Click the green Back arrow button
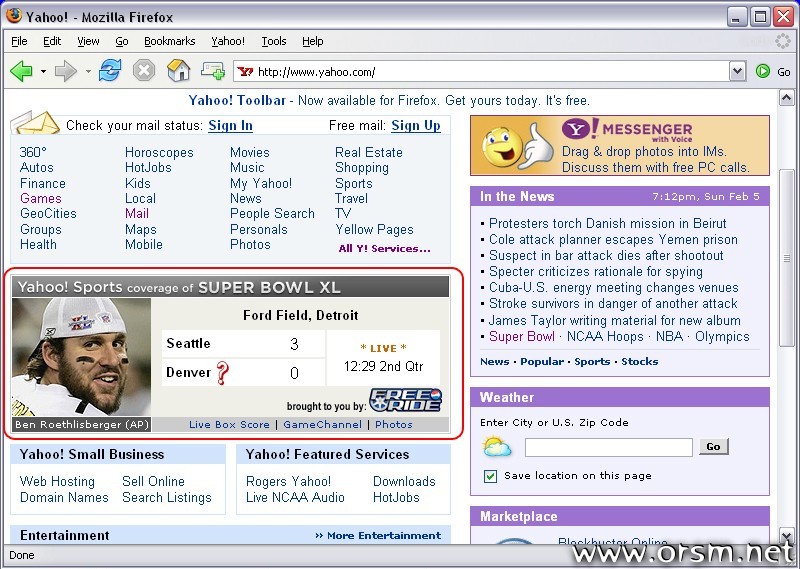Viewport: 800px width, 569px height. point(21,71)
